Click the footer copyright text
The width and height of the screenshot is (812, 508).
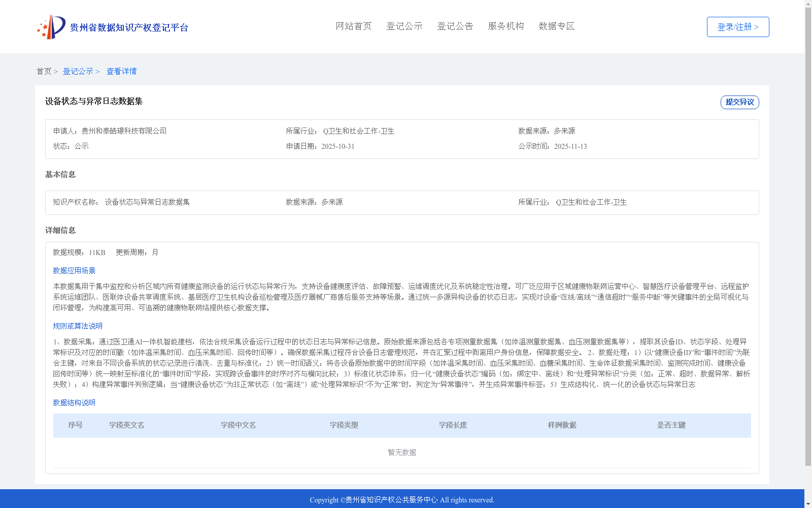coord(402,500)
